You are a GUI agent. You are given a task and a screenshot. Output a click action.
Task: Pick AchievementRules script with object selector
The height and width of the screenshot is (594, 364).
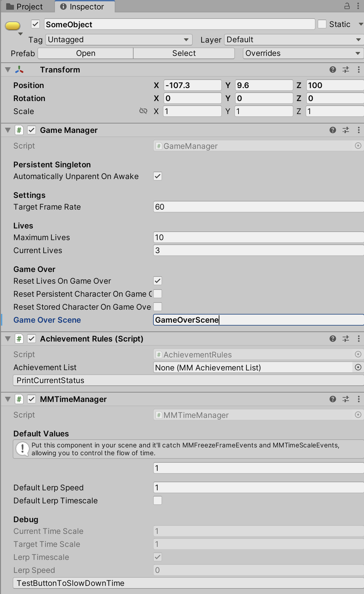tap(358, 354)
